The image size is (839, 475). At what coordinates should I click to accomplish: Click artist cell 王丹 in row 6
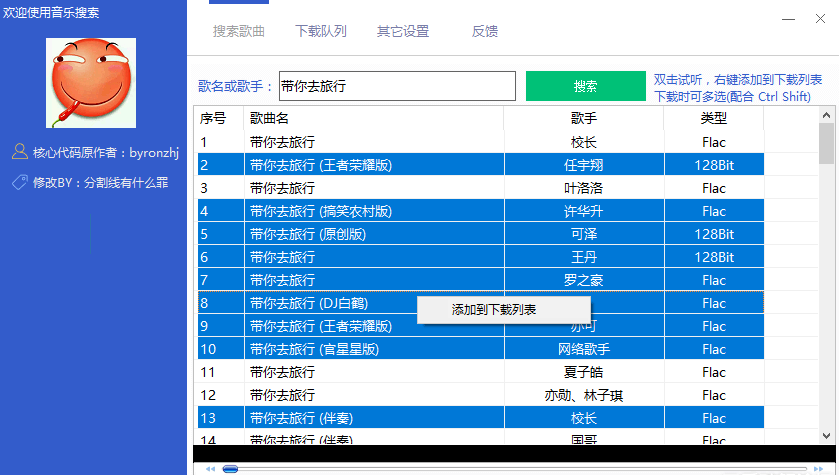[x=584, y=257]
